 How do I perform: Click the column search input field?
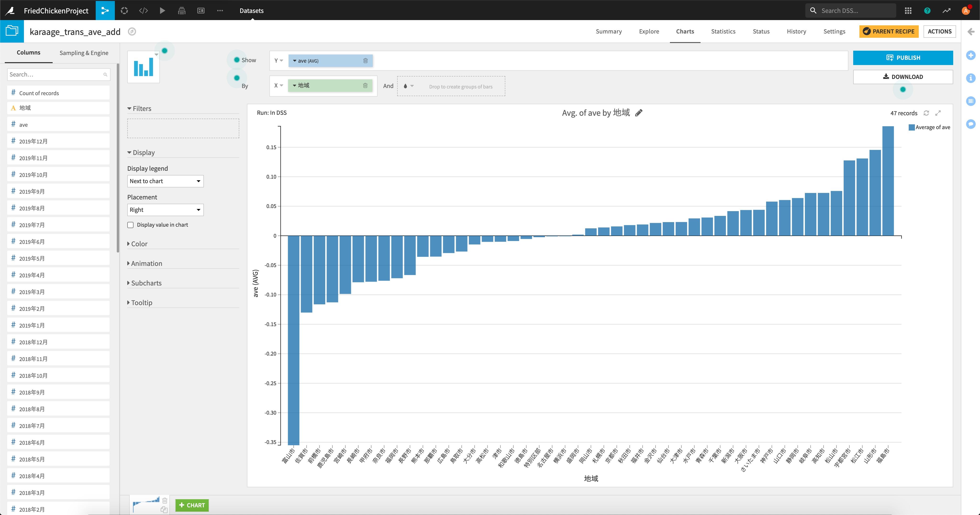coord(55,75)
